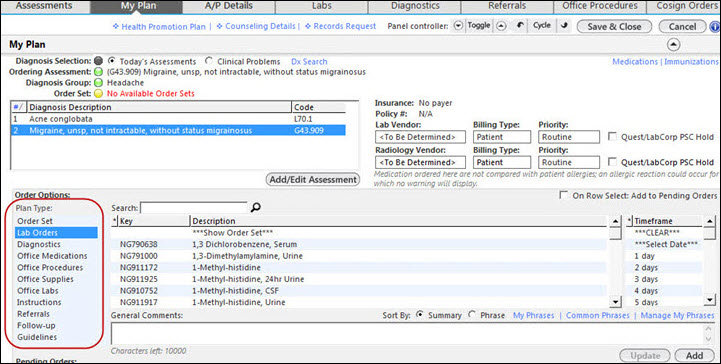This screenshot has height=364, width=721.
Task: Switch to the Diagnostics tab
Action: click(415, 6)
